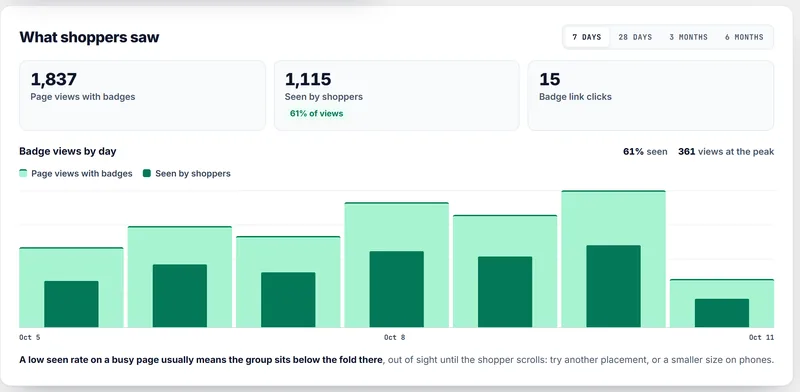
Task: Click the 'Page views with badges' card label
Action: click(x=83, y=97)
